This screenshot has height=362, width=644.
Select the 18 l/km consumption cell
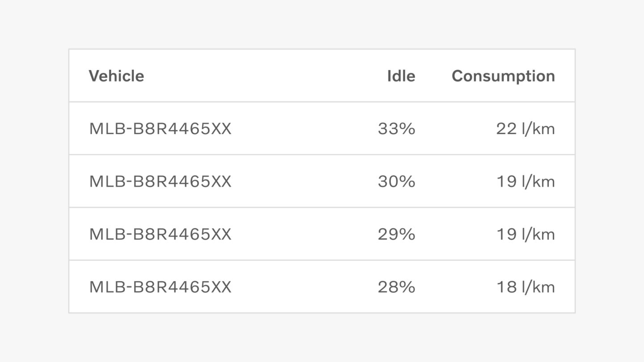coord(525,287)
